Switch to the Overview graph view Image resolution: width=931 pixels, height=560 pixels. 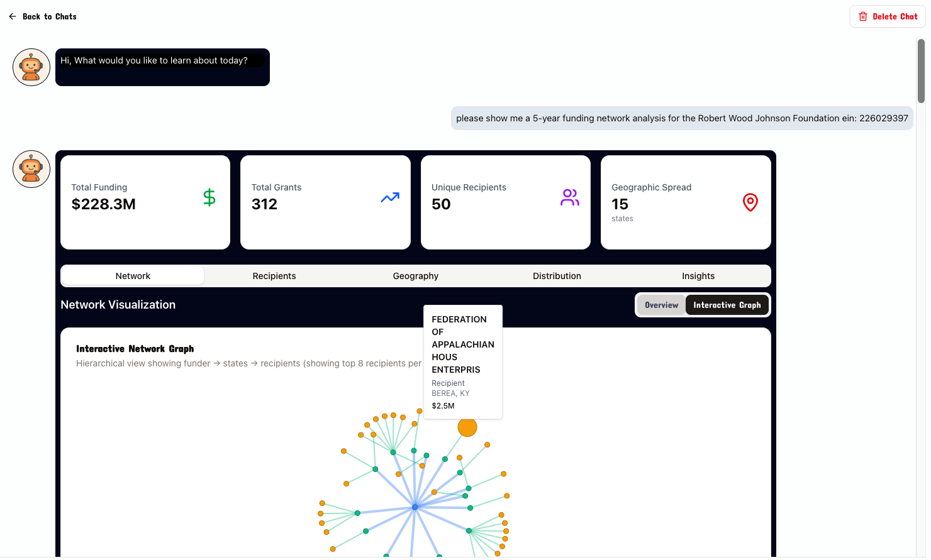[661, 305]
